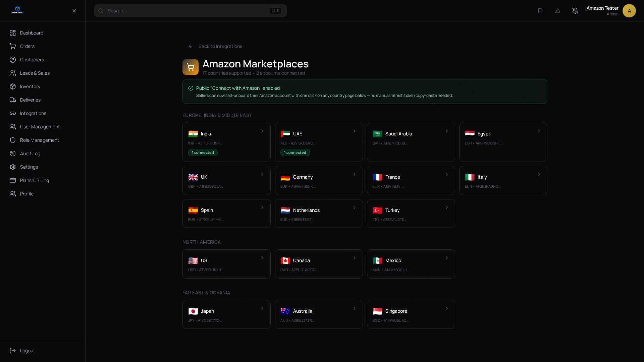
Task: Expand the India marketplace chevron
Action: coord(262,131)
